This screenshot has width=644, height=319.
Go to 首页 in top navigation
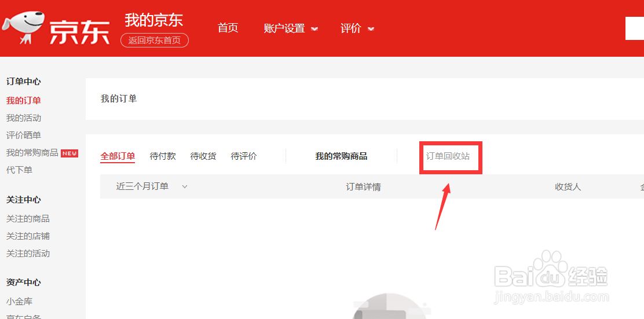point(228,28)
